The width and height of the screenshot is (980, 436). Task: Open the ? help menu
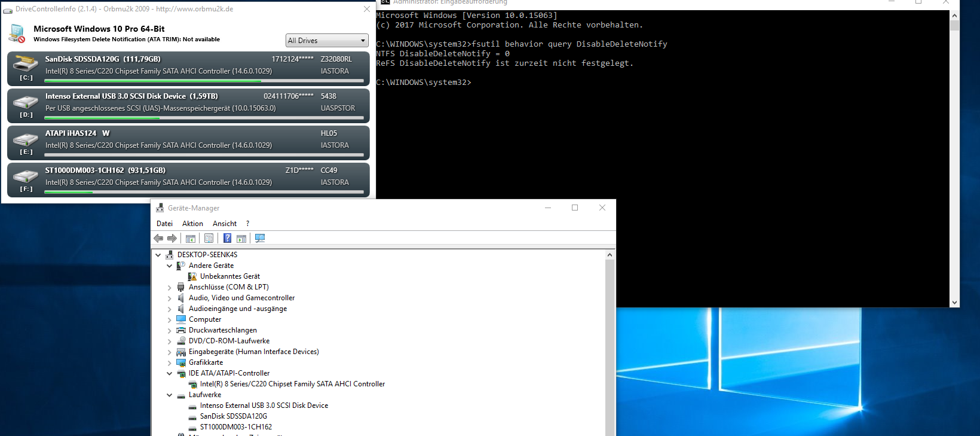pyautogui.click(x=247, y=224)
